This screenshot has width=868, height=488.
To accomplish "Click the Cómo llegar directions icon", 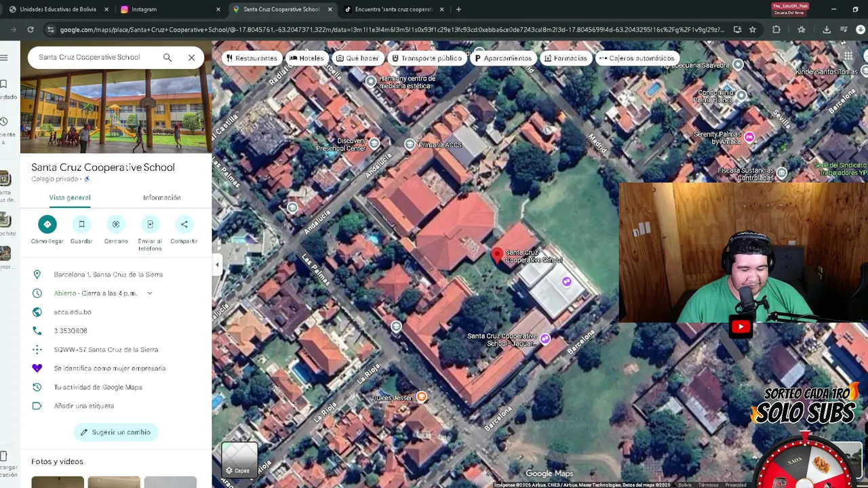I will 47,224.
